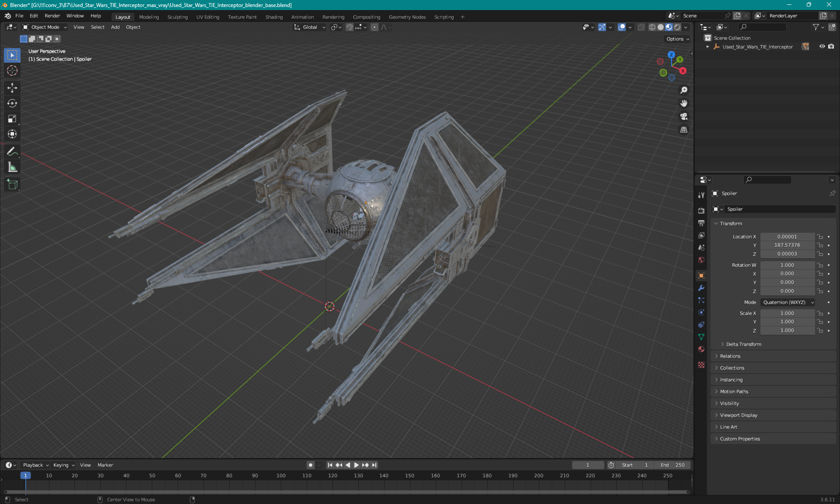840x504 pixels.
Task: Open the Texture properties tab
Action: tap(701, 365)
